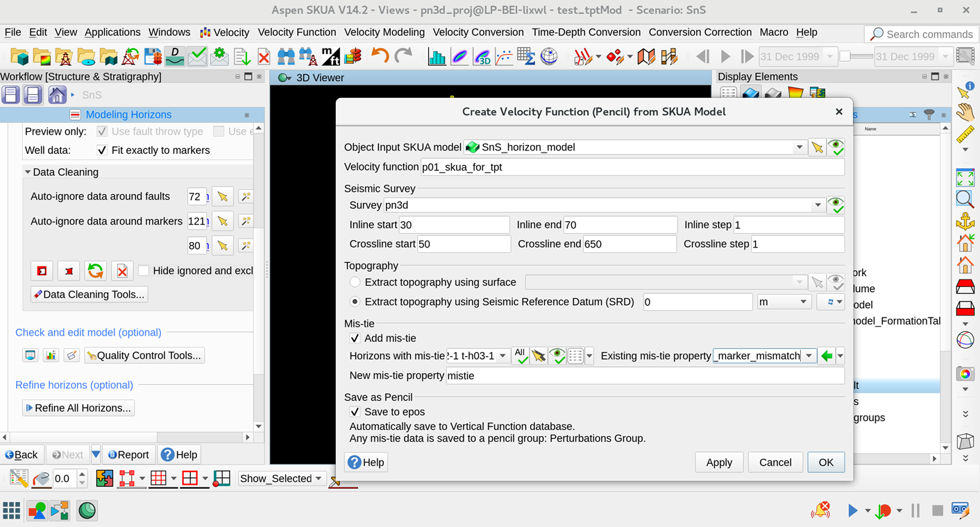Click the save (floppy disk) icon in toolbar
This screenshot has width=980, height=527.
[153, 56]
